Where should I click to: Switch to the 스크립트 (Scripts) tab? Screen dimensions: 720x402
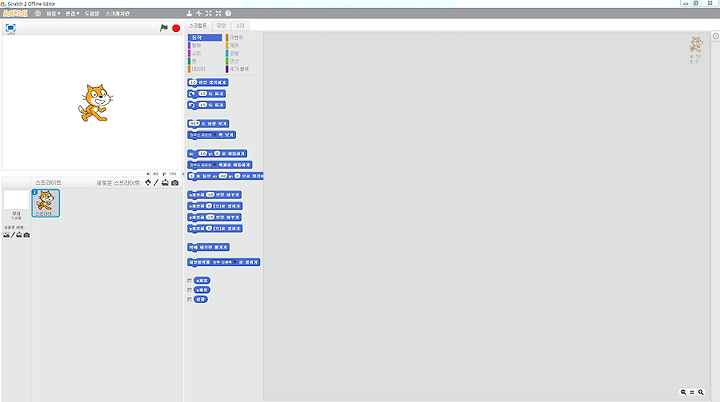point(198,26)
